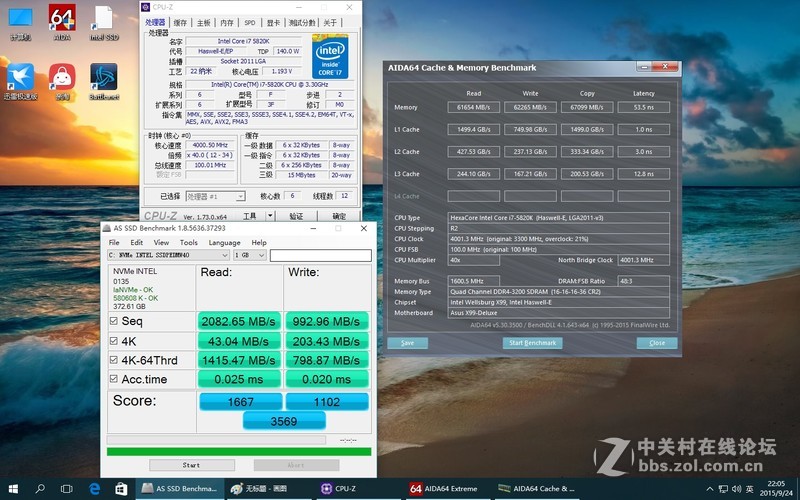Click Memory Read value 61654 MB/s in AIDA64

click(x=473, y=107)
